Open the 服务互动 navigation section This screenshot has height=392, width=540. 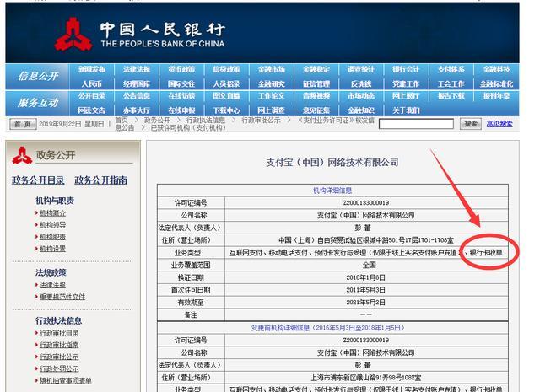[38, 103]
